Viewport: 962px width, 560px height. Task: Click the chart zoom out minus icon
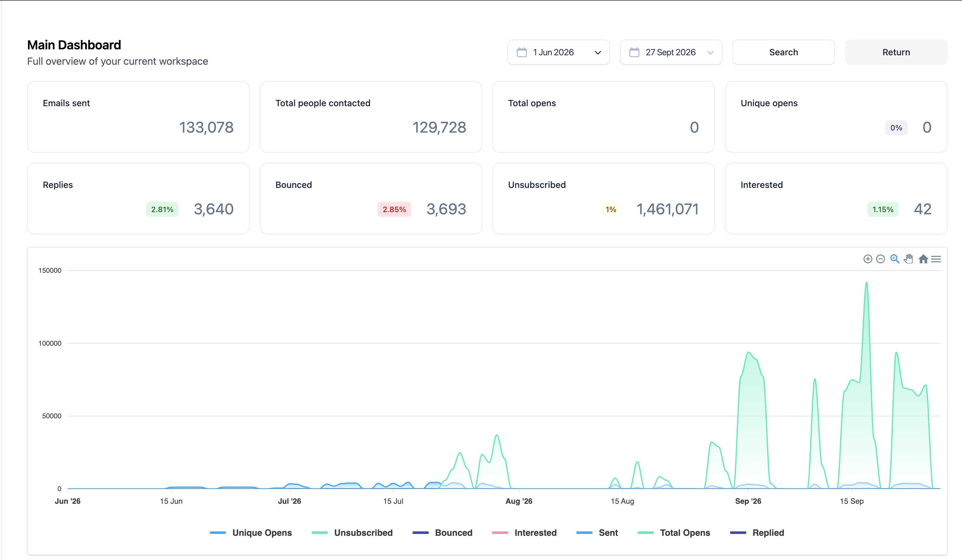point(880,259)
